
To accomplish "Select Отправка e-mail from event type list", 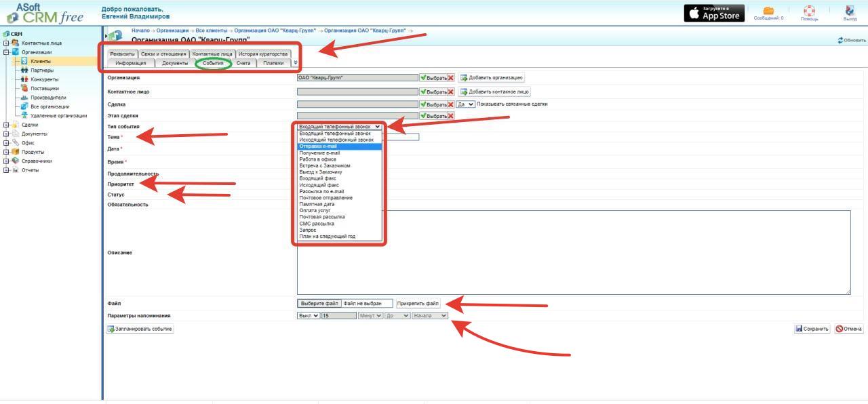I will 339,146.
